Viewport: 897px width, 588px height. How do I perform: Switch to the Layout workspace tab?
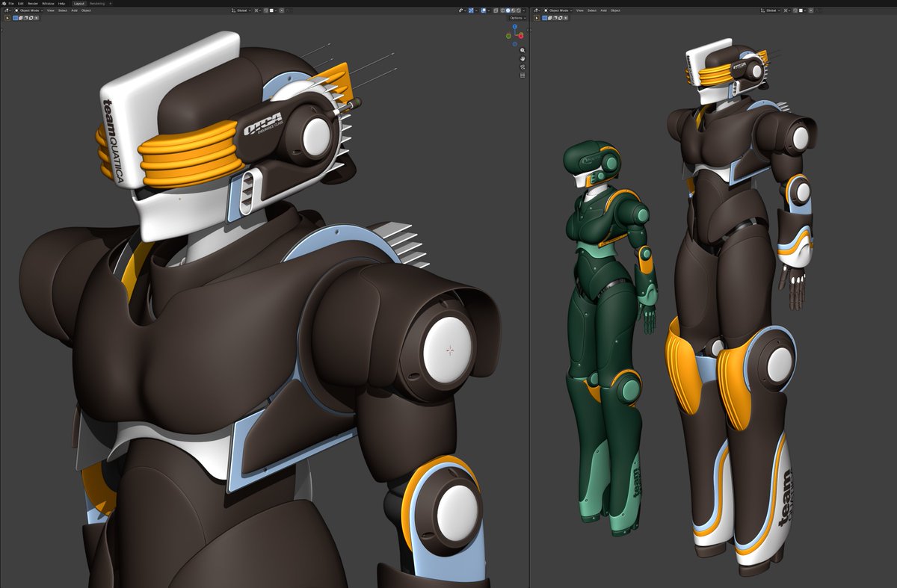click(x=79, y=4)
